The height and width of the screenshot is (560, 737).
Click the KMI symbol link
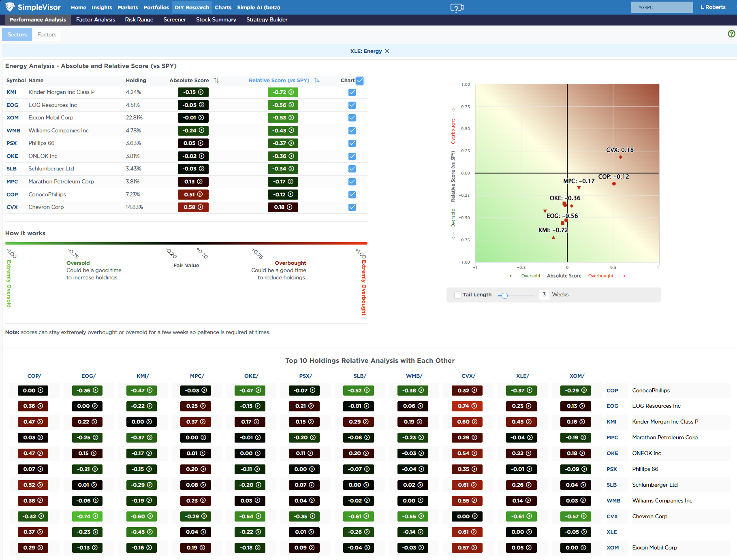click(11, 92)
